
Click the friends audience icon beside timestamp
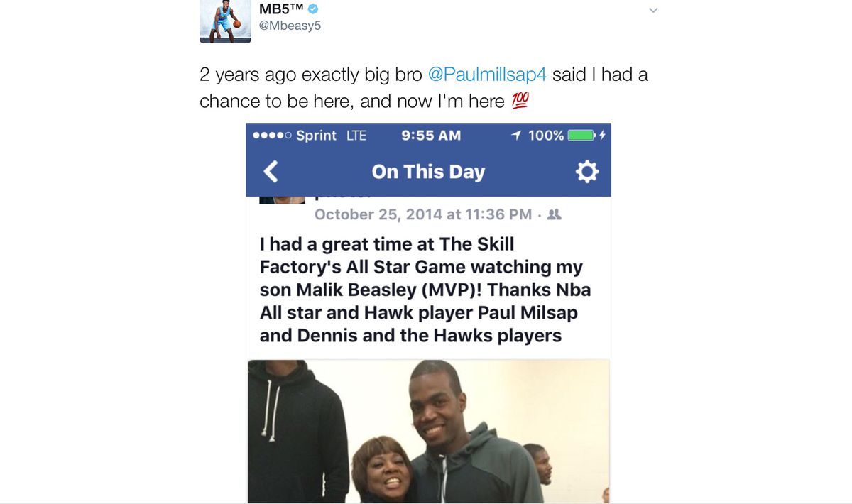tap(555, 214)
